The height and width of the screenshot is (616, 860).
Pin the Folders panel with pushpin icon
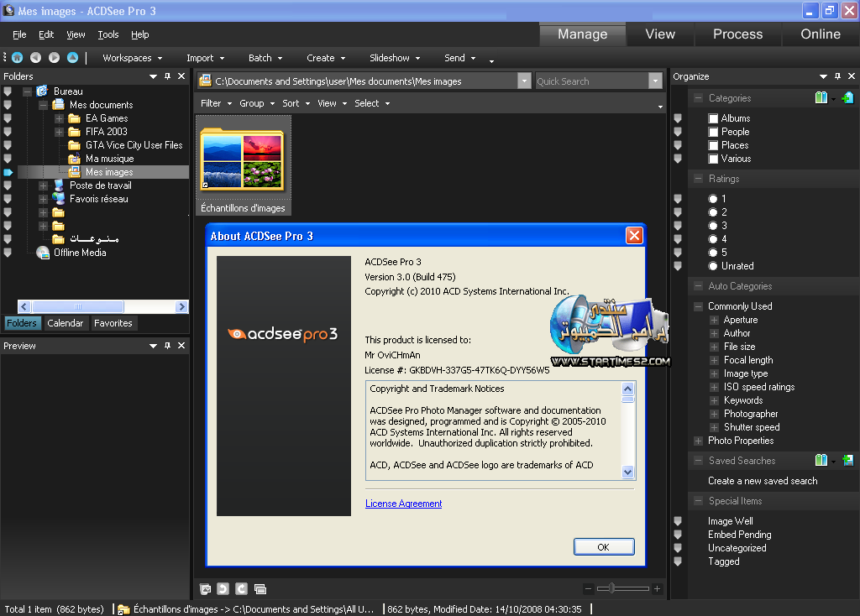point(168,76)
